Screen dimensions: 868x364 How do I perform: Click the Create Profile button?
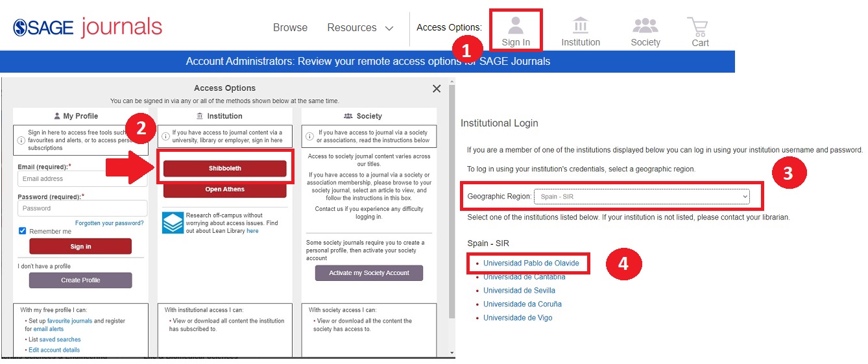click(80, 280)
